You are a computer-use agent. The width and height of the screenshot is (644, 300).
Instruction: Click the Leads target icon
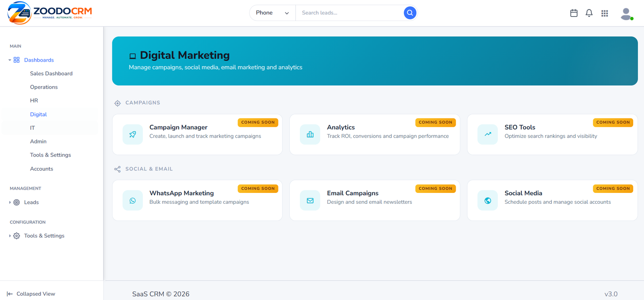[x=17, y=203]
